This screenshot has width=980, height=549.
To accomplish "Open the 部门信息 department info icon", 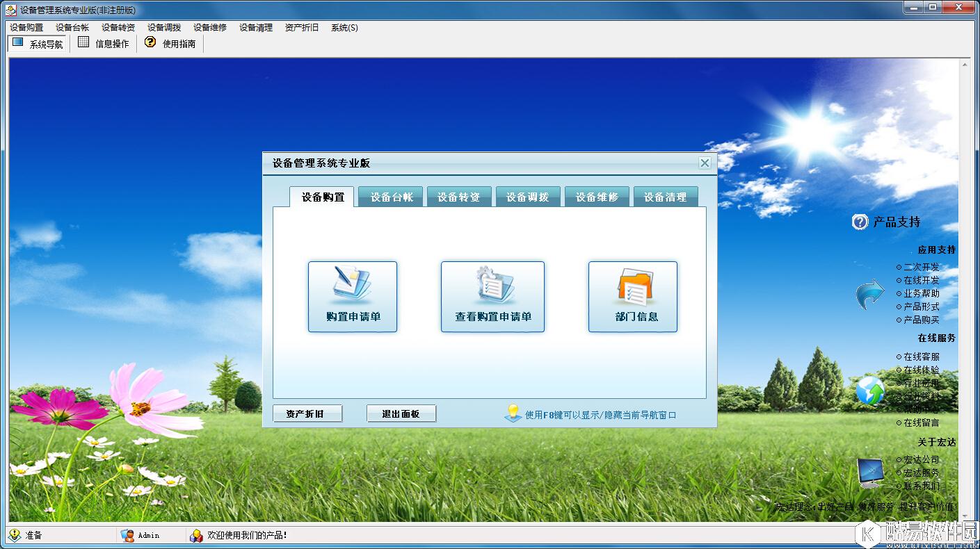I will (x=632, y=297).
